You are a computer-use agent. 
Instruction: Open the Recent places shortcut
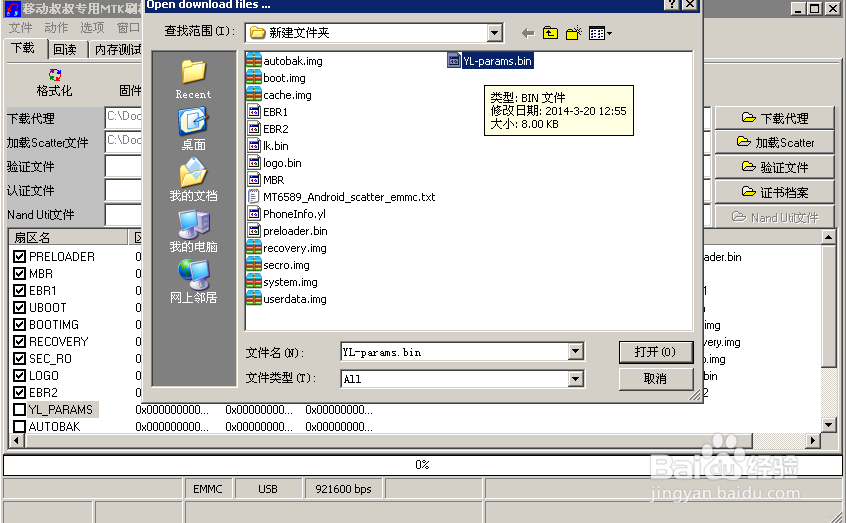(194, 79)
